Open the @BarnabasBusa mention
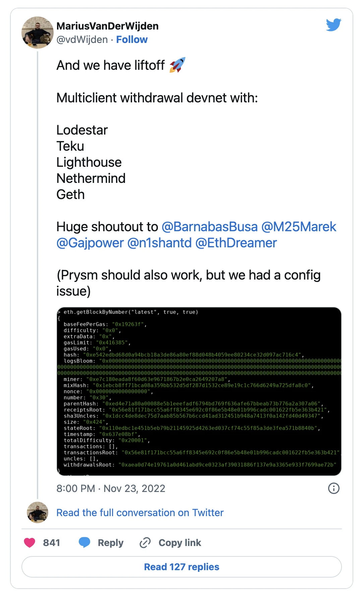 coord(209,227)
